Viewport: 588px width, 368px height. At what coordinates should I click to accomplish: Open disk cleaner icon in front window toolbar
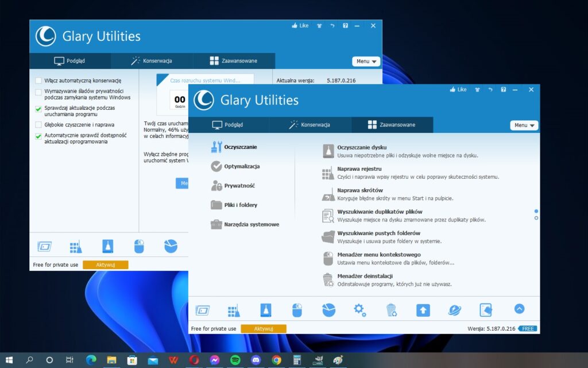pyautogui.click(x=266, y=310)
